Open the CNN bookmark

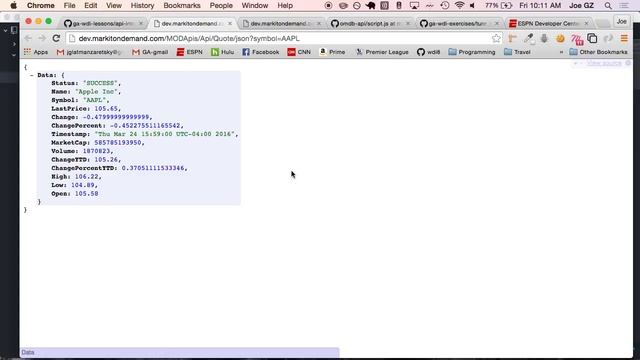(x=299, y=52)
